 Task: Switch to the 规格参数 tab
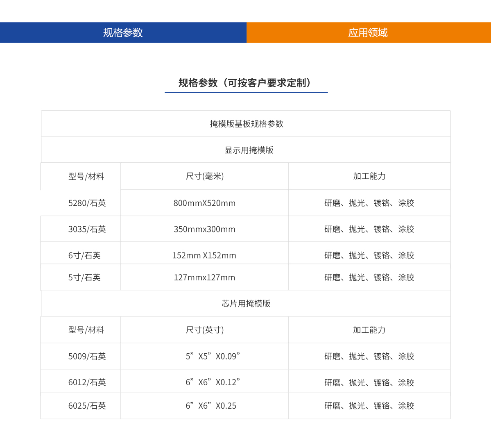pyautogui.click(x=123, y=33)
